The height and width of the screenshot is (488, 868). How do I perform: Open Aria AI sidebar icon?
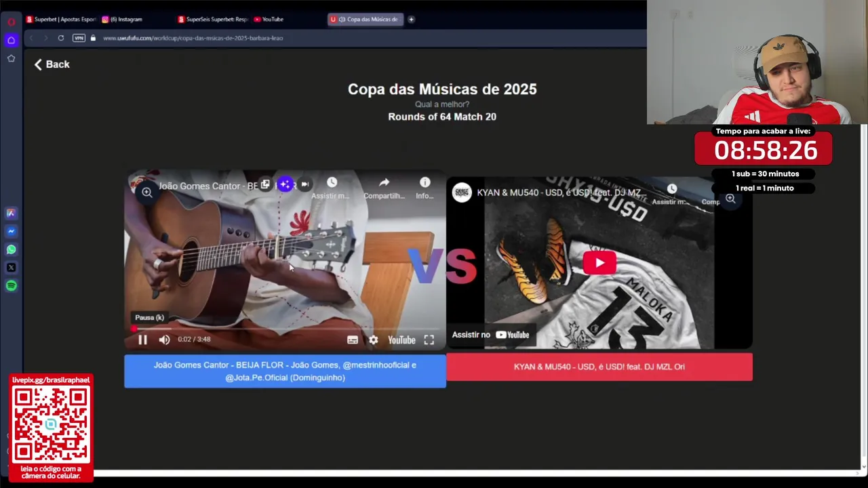(x=11, y=213)
